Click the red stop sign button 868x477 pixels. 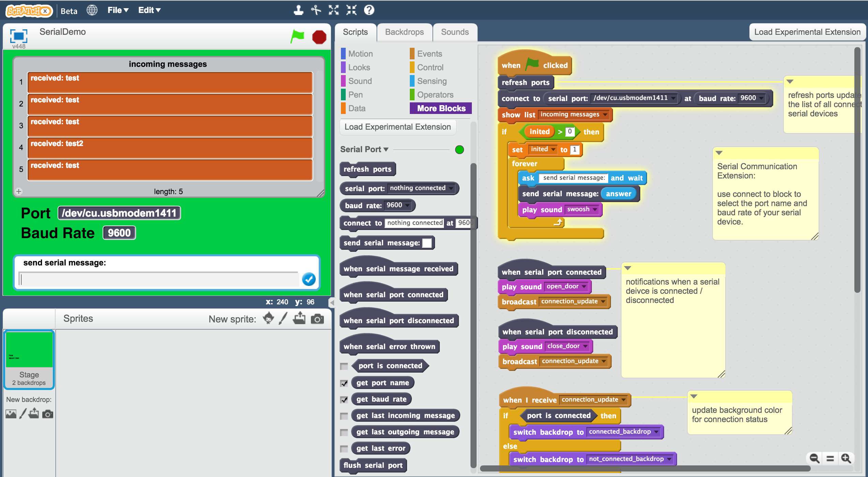(x=319, y=37)
